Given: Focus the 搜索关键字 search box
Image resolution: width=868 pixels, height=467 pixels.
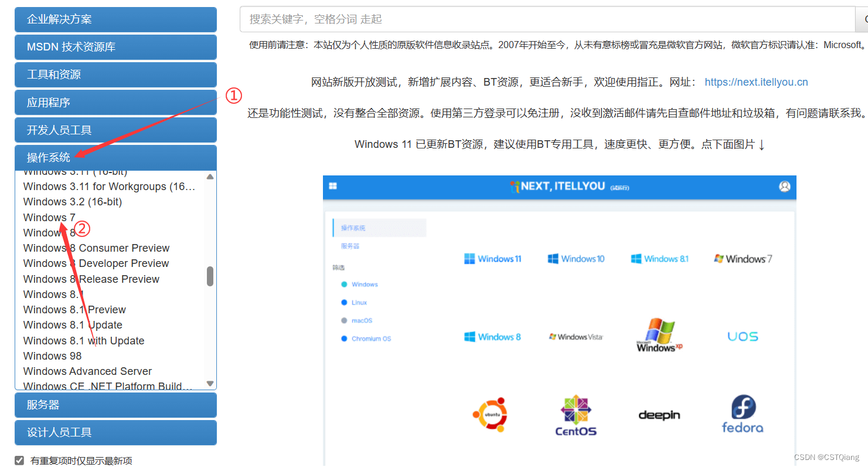Looking at the screenshot, I should pyautogui.click(x=547, y=19).
